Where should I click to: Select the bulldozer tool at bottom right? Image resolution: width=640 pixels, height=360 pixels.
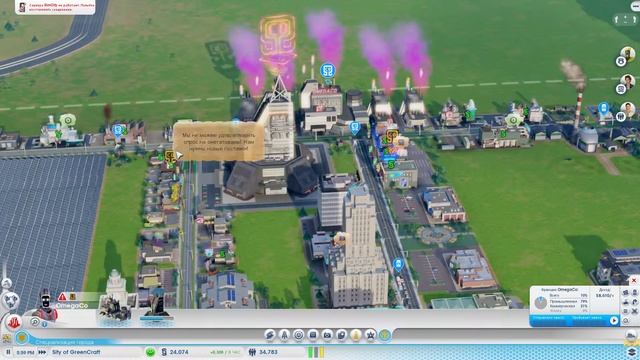(x=631, y=336)
